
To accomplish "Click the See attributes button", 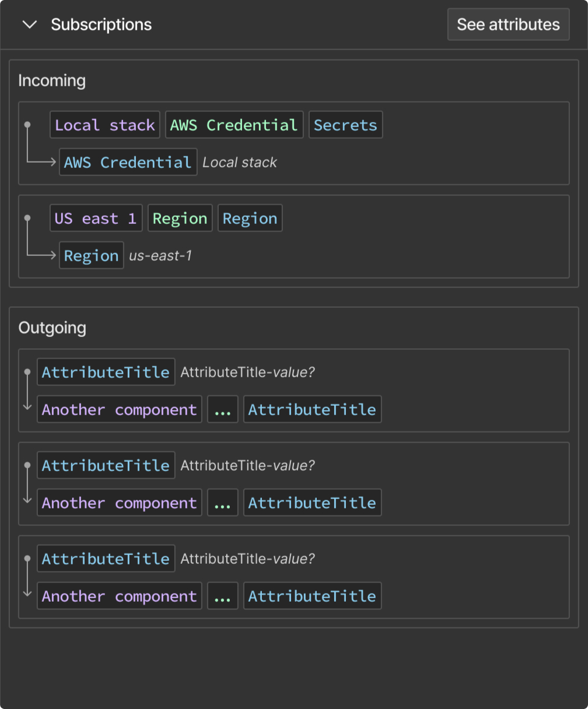I will tap(508, 24).
